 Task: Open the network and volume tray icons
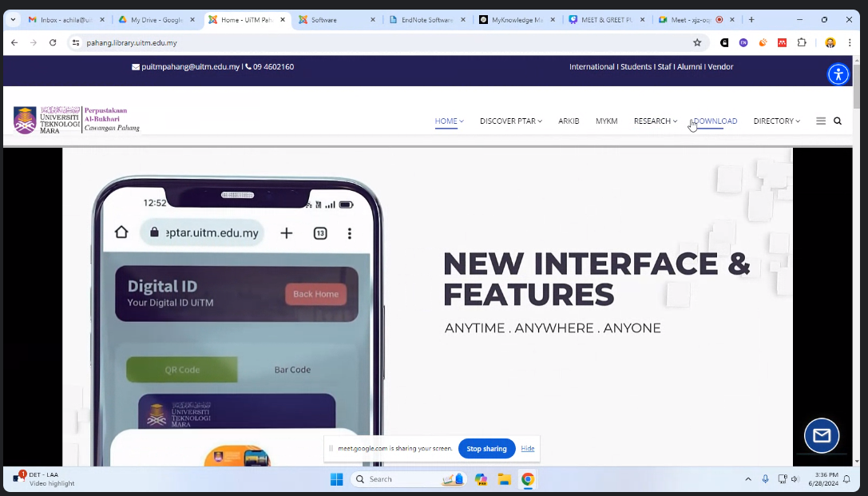[x=789, y=479]
